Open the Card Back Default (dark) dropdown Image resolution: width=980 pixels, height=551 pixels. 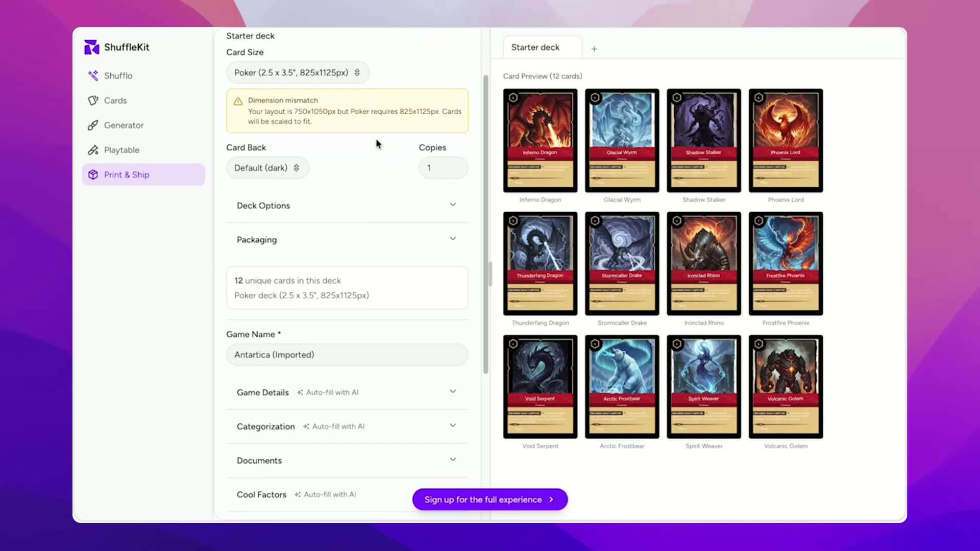pos(267,168)
